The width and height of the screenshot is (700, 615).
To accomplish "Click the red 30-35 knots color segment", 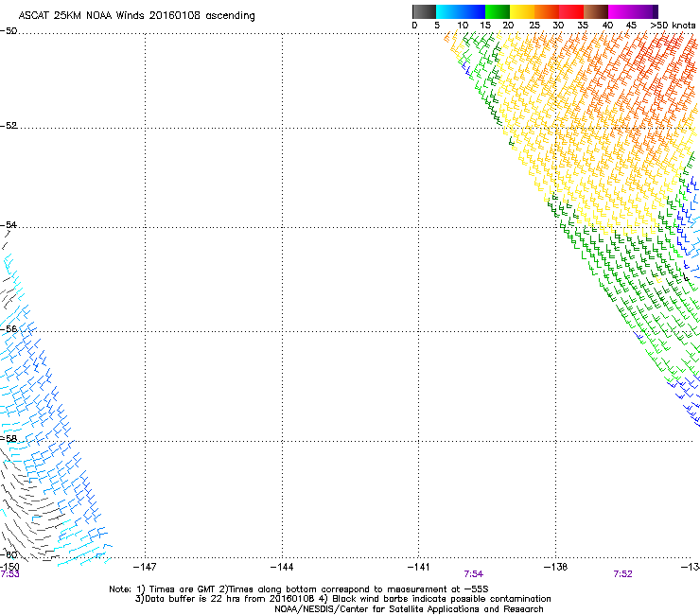I will click(x=571, y=11).
